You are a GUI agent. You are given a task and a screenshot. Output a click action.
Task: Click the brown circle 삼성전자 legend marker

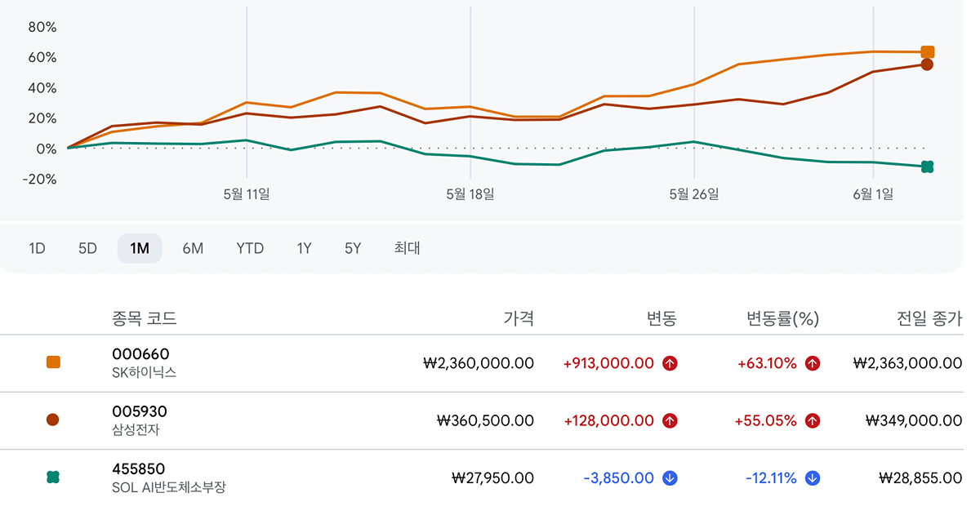point(53,420)
